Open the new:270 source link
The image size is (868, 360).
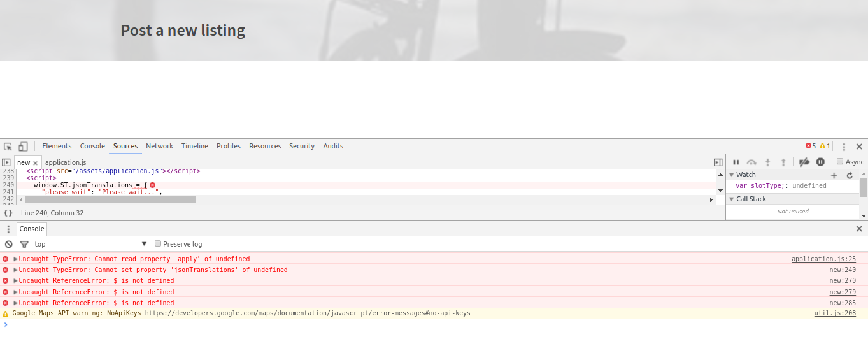click(x=843, y=281)
